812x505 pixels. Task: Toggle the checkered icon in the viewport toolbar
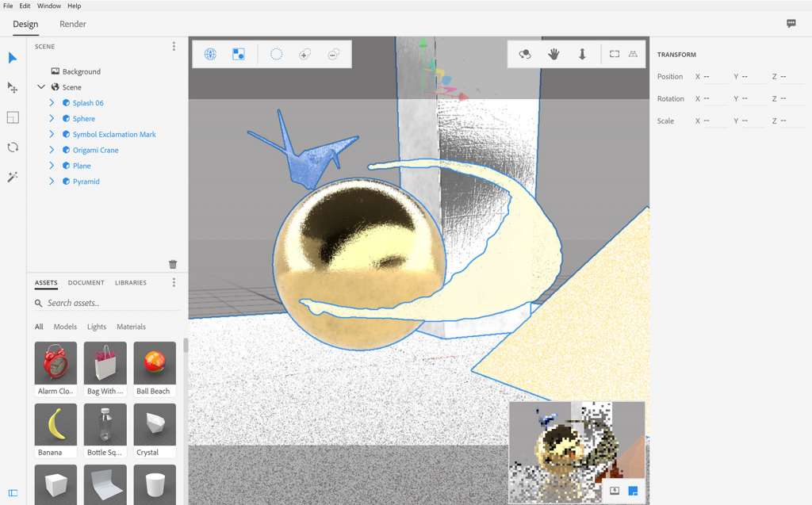coord(238,54)
